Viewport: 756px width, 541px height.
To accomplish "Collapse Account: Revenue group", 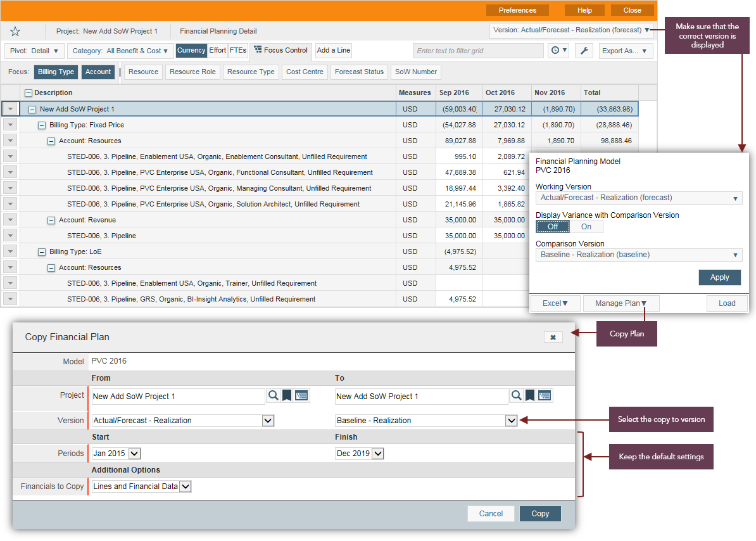I will [x=51, y=220].
